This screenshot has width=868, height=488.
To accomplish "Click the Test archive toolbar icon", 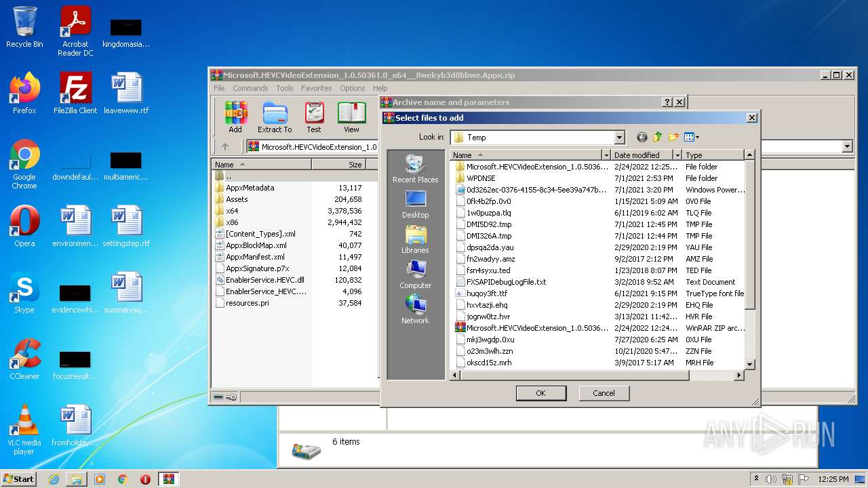I will [314, 117].
